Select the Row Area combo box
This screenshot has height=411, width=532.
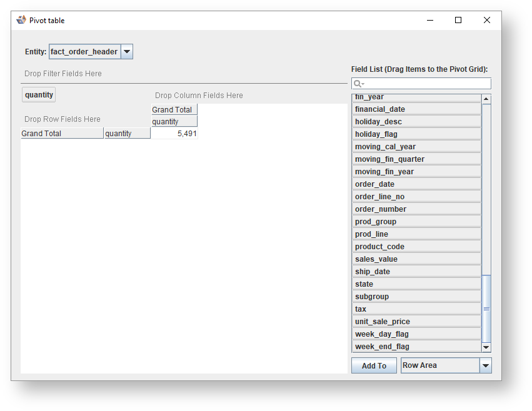[x=439, y=365]
